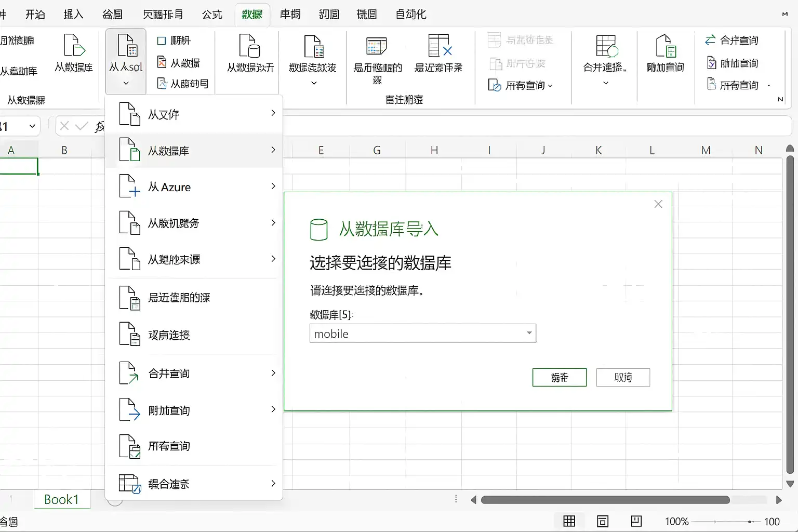Click the 合并查询 ribbon icon
The width and height of the screenshot is (798, 532).
pos(710,40)
